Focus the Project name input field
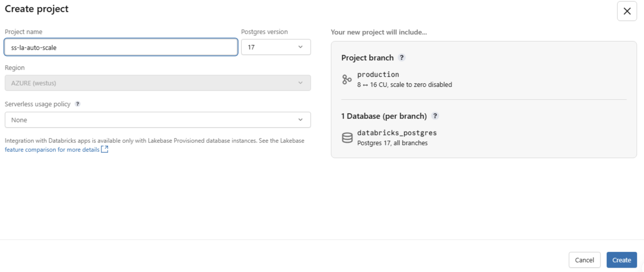This screenshot has height=272, width=644. pyautogui.click(x=121, y=47)
